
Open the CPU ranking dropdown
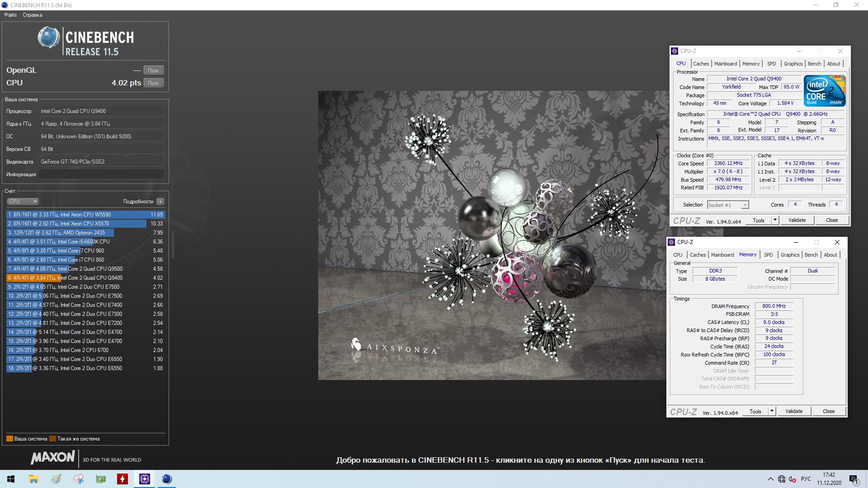pos(23,202)
